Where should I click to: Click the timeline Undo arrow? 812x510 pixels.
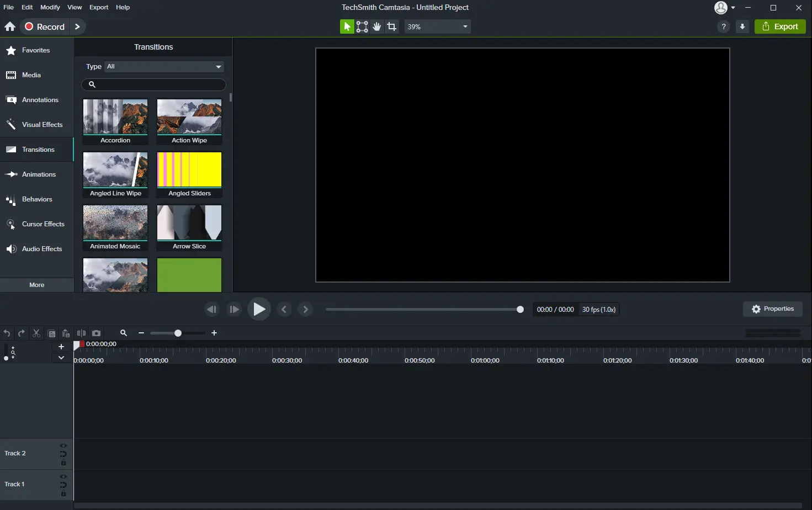[x=7, y=333]
